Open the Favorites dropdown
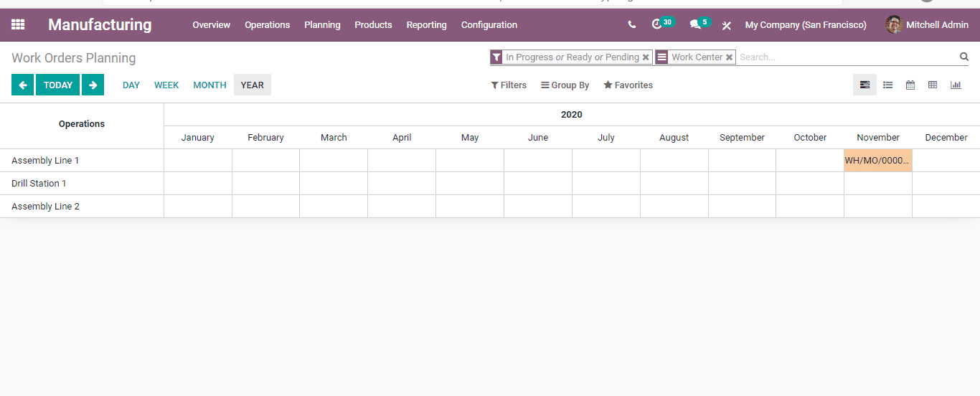 (628, 85)
